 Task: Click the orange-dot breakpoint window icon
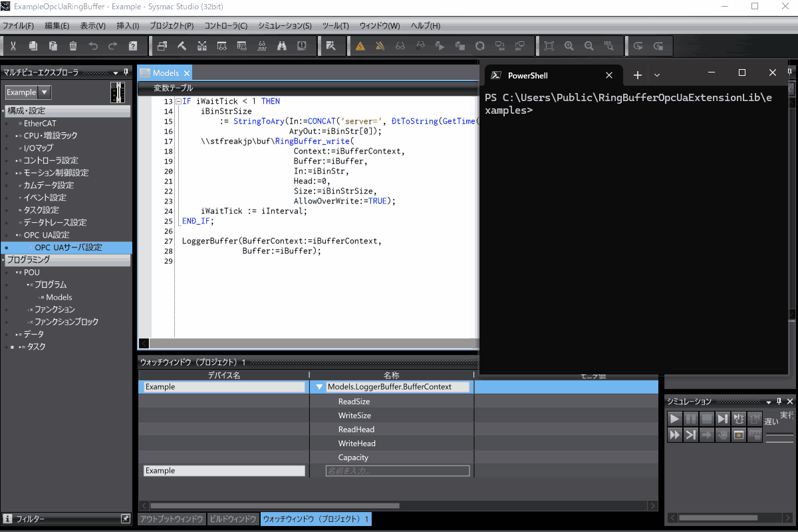click(738, 435)
